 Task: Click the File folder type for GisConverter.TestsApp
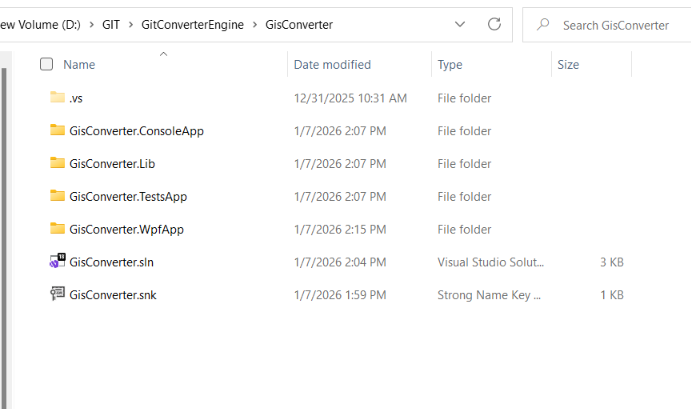click(x=464, y=197)
